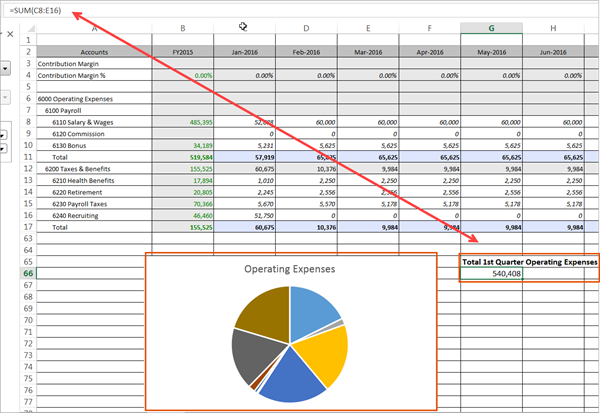
Task: Click the FY2015 header cell
Action: coord(183,52)
